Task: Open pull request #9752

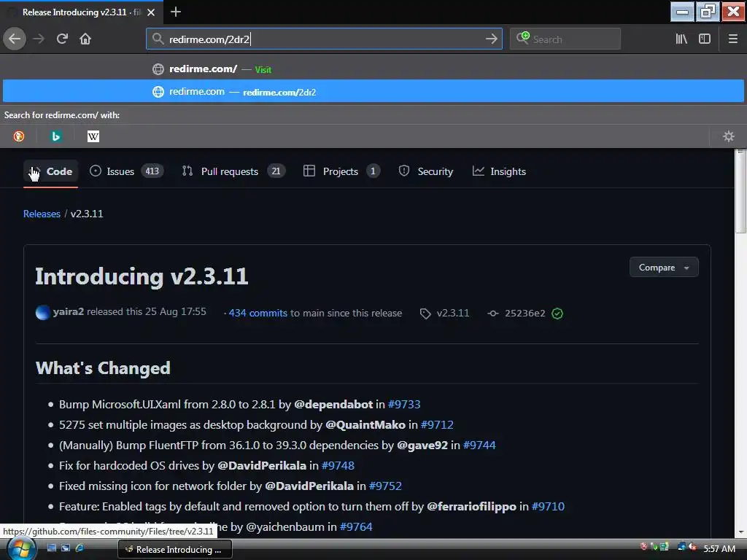Action: click(385, 486)
